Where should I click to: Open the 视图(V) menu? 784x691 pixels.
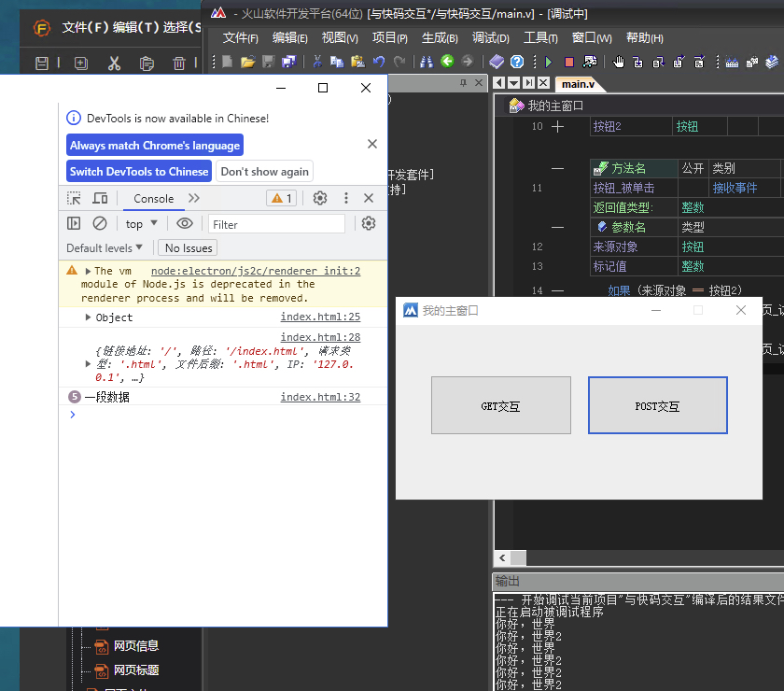pyautogui.click(x=340, y=38)
